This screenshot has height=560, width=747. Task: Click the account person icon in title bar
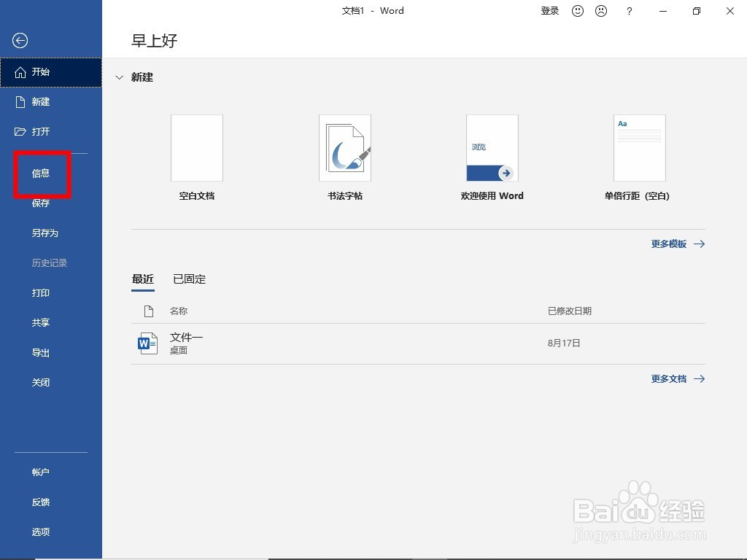coord(600,11)
